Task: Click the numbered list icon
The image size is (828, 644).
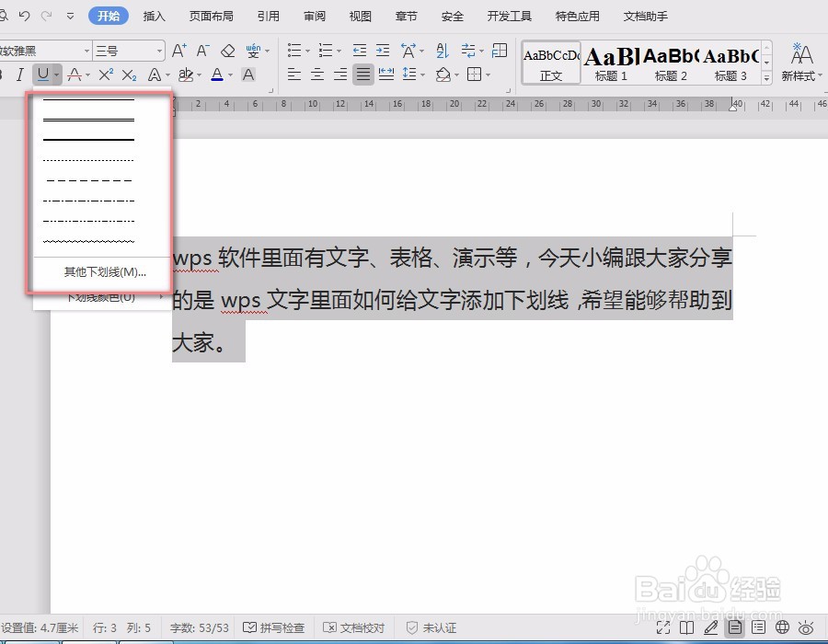Action: (x=326, y=51)
